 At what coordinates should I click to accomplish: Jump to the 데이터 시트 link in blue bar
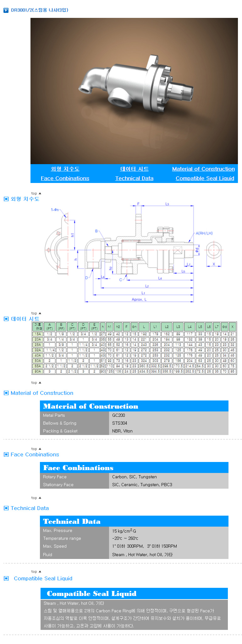click(x=134, y=169)
